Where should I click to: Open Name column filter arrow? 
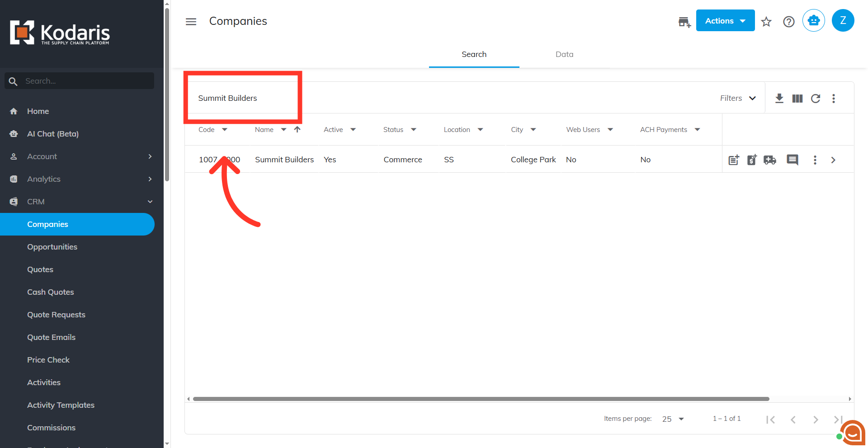pos(283,129)
